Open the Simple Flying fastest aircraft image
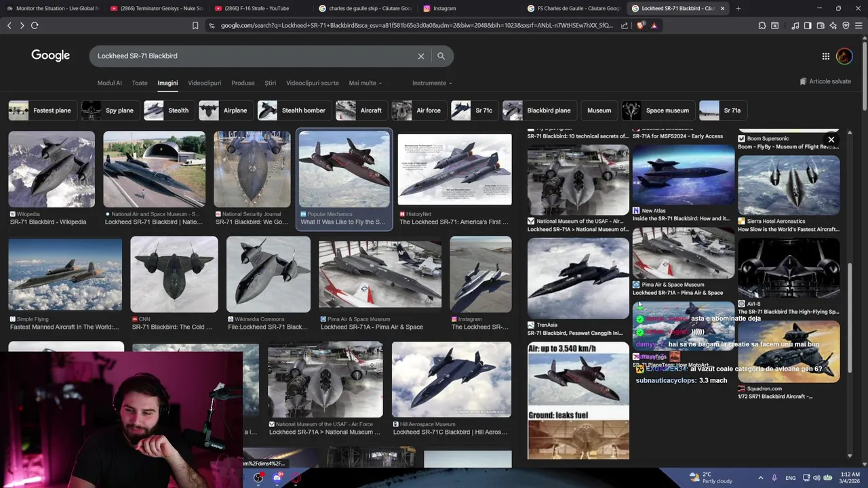 coord(65,274)
